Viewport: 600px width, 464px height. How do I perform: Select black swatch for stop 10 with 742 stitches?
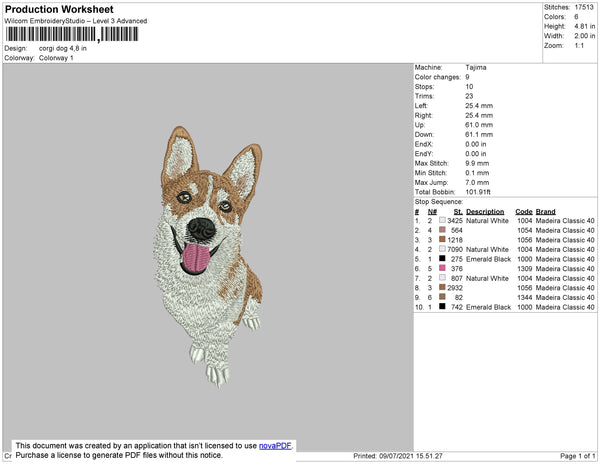pyautogui.click(x=442, y=306)
